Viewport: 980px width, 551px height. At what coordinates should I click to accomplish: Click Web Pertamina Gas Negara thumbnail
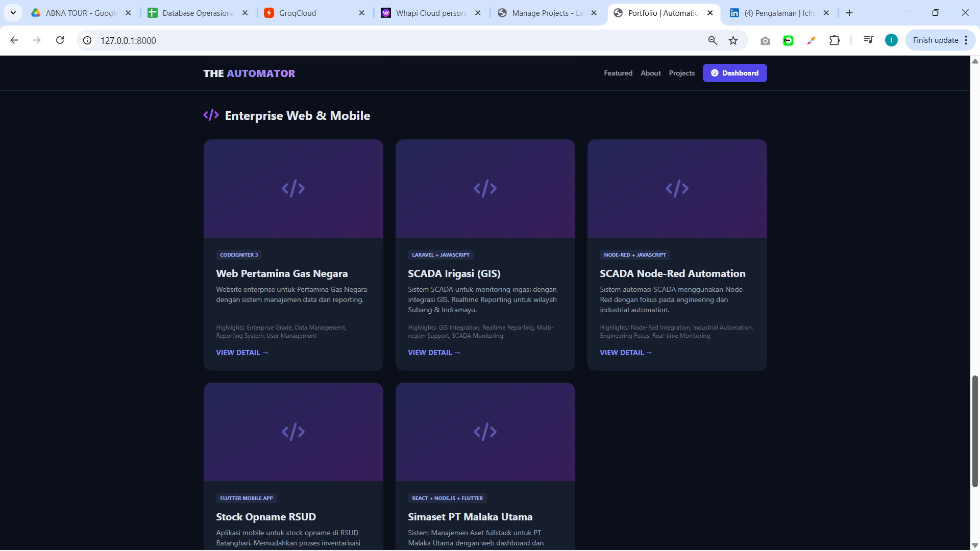point(293,189)
